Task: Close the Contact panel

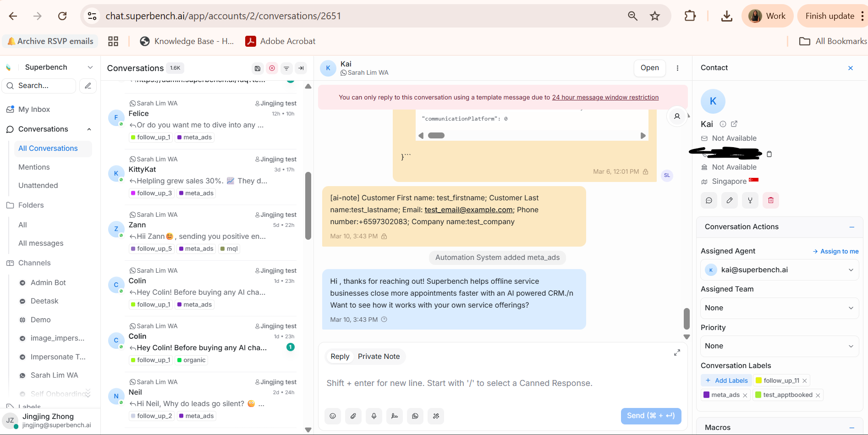Action: [851, 68]
